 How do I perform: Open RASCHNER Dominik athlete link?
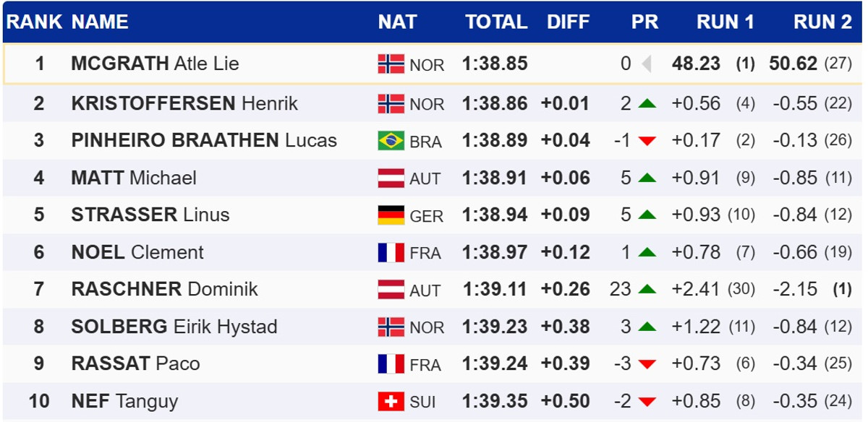[x=164, y=290]
